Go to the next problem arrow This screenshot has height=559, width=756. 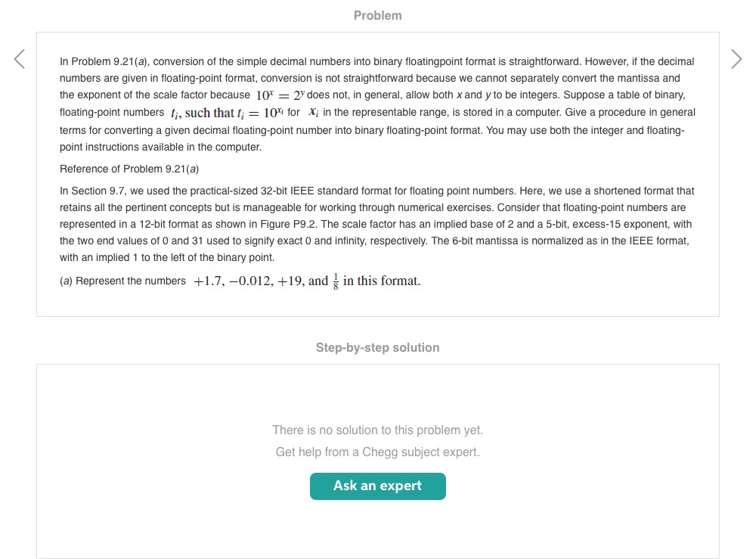pos(736,59)
